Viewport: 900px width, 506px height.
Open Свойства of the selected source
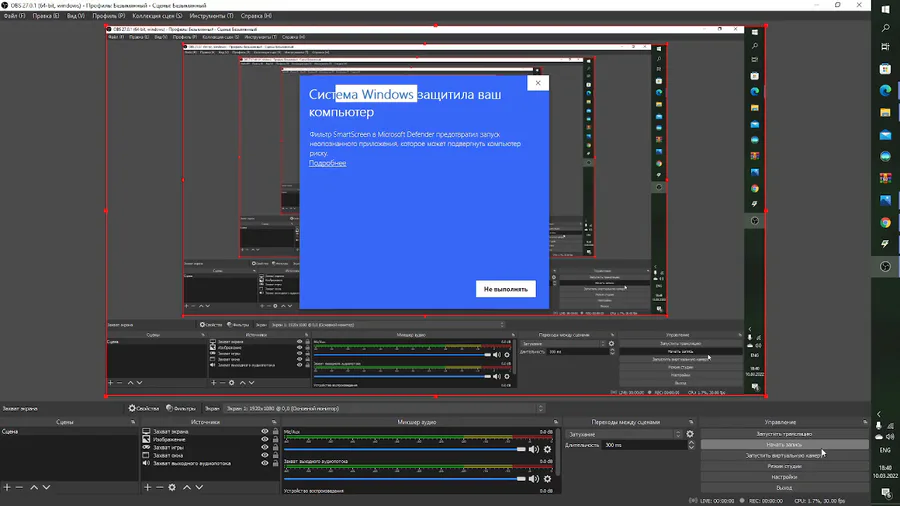143,408
